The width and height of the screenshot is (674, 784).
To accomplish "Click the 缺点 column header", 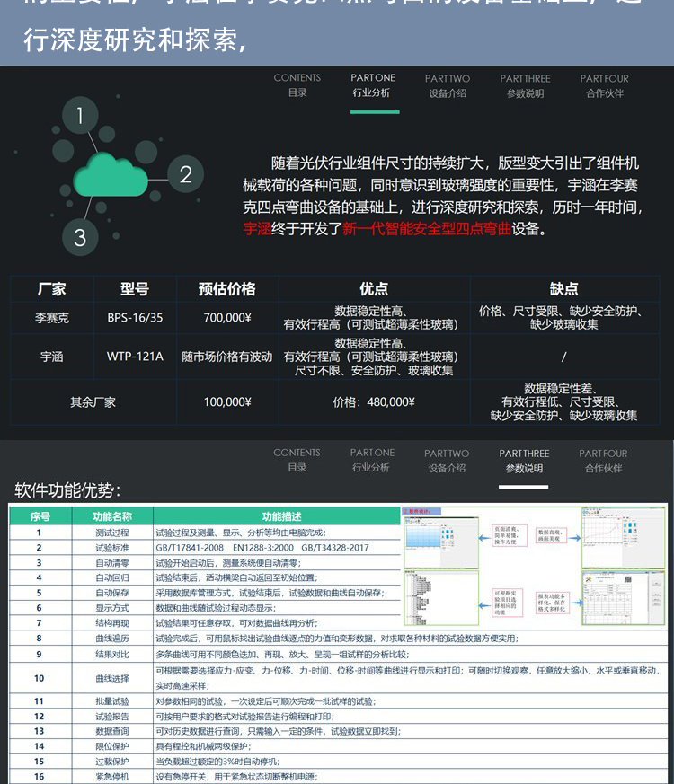I will (x=564, y=289).
